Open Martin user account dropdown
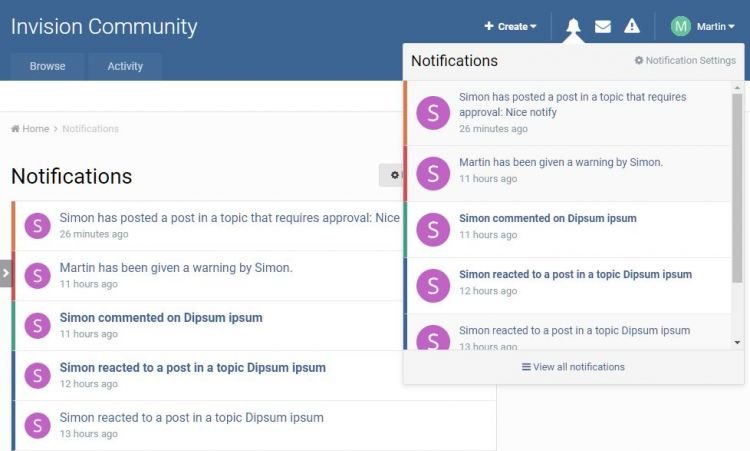The height and width of the screenshot is (451, 750). coord(716,26)
